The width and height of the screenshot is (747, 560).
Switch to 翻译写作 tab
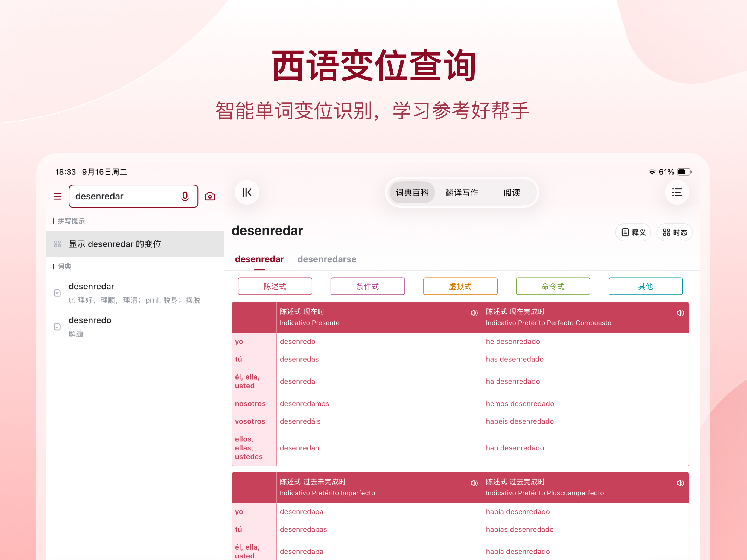(462, 192)
